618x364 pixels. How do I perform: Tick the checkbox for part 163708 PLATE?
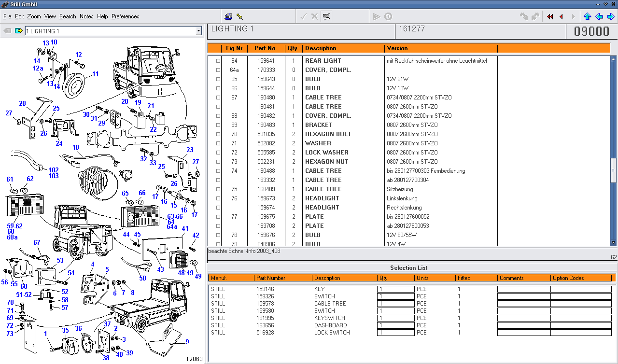point(218,226)
